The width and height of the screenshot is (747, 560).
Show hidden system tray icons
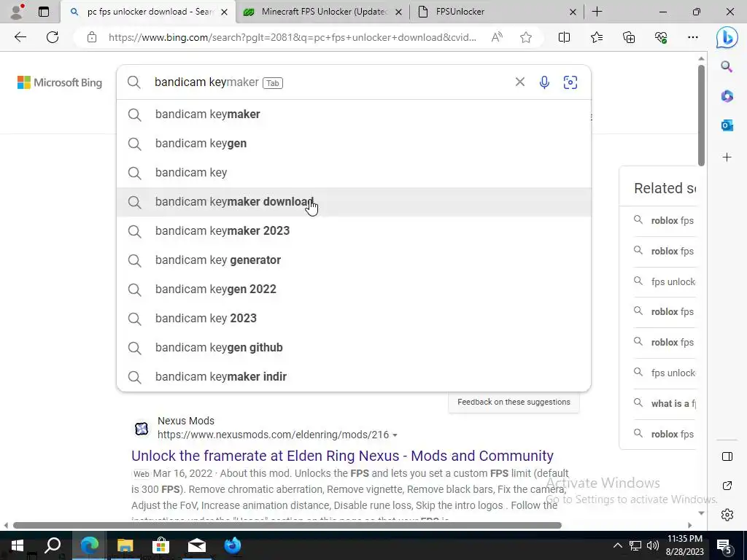click(617, 545)
